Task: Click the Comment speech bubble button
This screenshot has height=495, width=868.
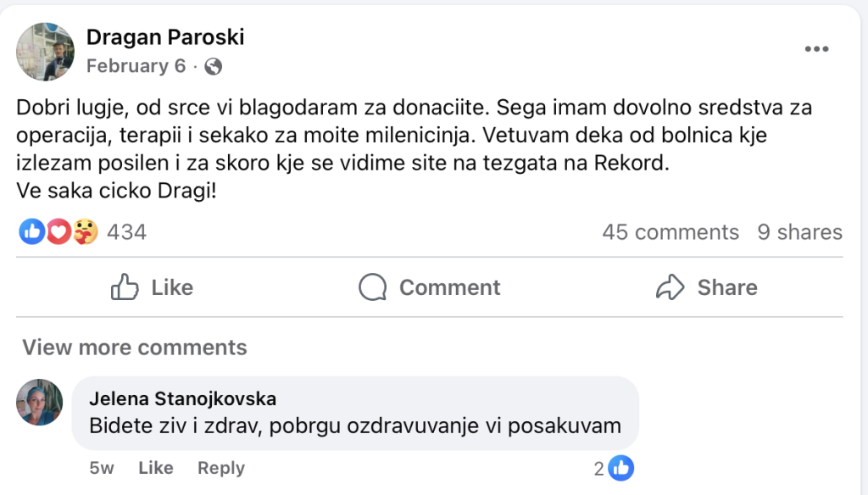Action: point(430,287)
